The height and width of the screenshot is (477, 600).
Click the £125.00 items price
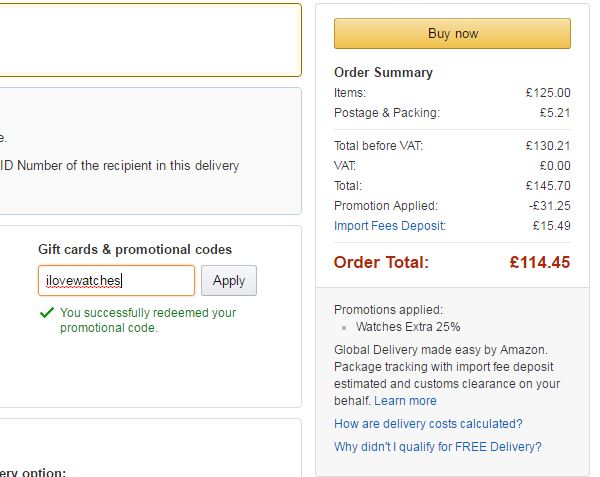(x=548, y=93)
